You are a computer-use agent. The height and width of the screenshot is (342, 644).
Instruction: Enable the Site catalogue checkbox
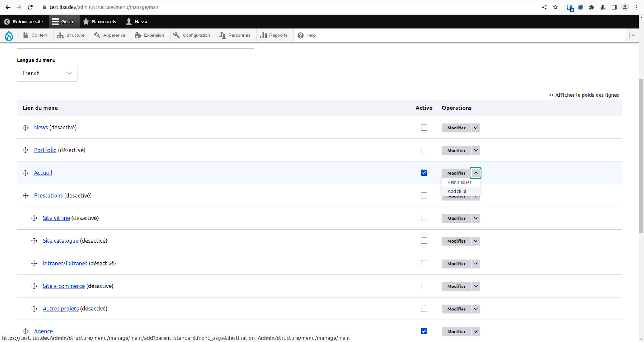[424, 241]
